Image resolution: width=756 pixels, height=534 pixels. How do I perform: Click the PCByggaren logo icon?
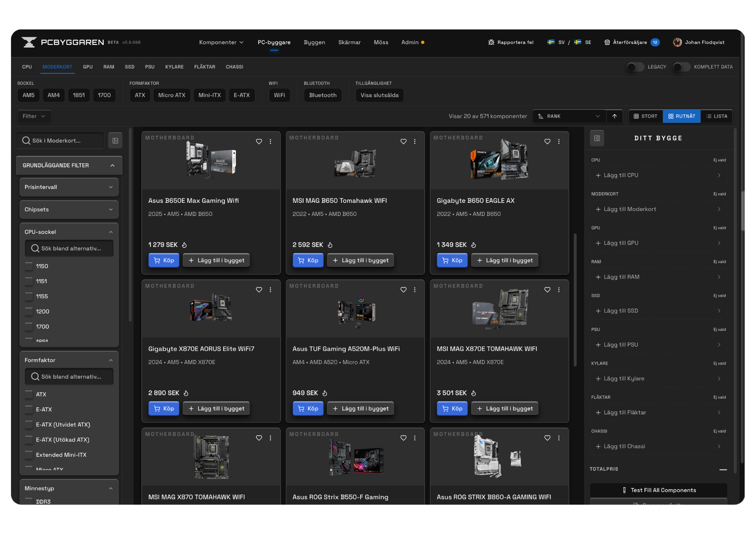click(29, 42)
